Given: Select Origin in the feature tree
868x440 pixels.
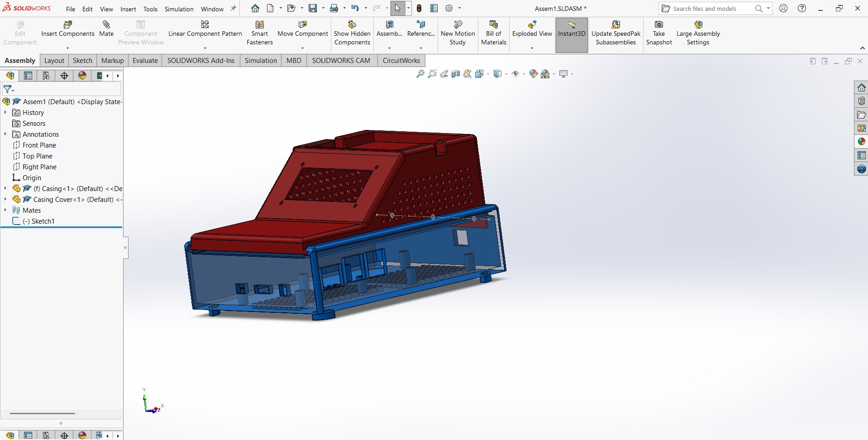Looking at the screenshot, I should (x=32, y=177).
